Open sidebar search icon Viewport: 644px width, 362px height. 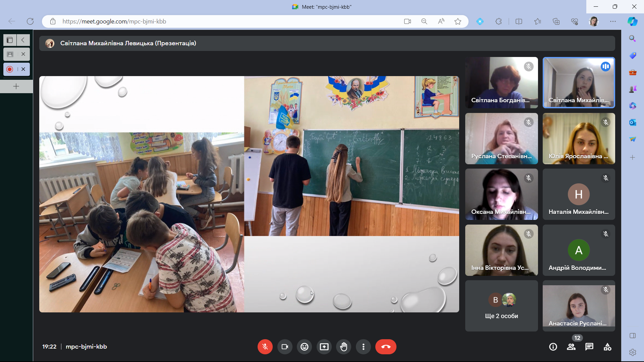633,39
